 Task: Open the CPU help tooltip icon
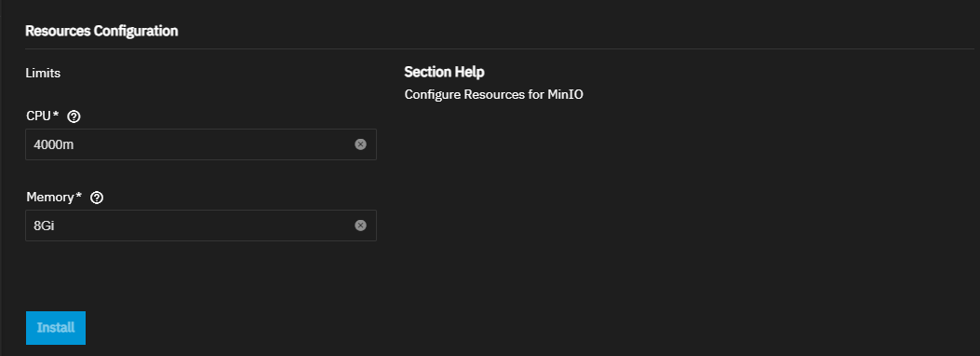74,116
